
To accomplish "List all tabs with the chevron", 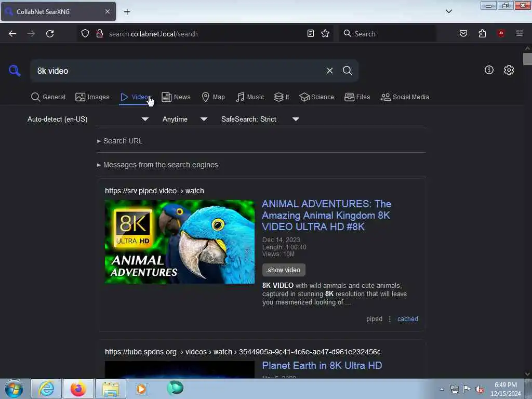I will (x=448, y=11).
